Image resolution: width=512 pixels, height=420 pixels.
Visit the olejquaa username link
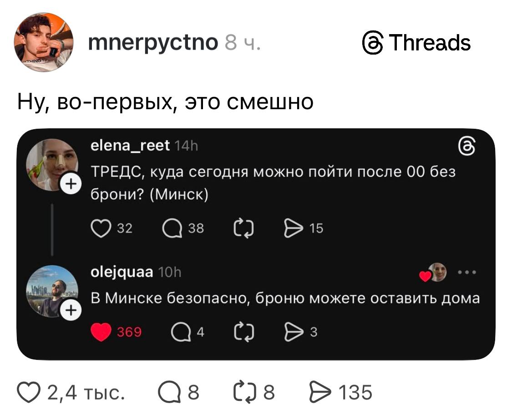coord(122,273)
